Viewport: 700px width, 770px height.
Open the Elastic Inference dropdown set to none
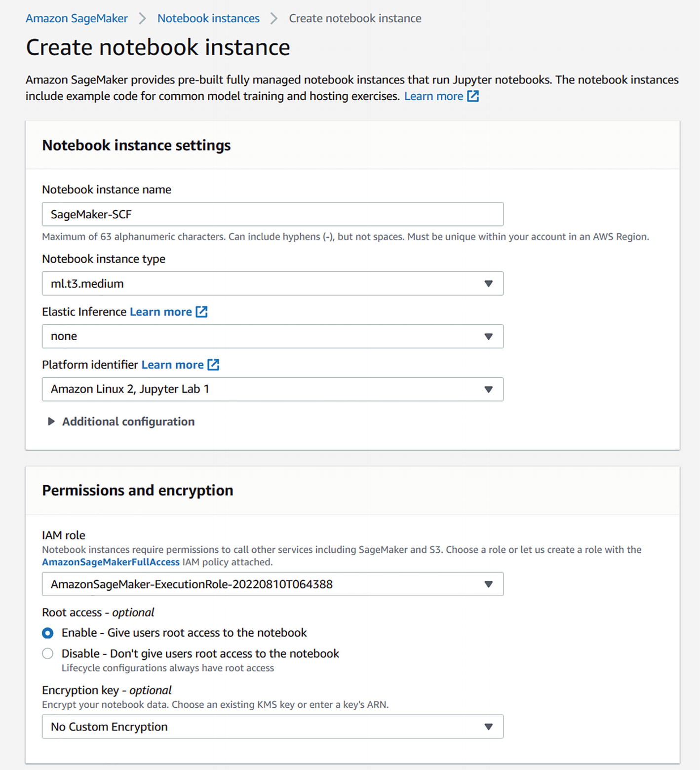272,336
